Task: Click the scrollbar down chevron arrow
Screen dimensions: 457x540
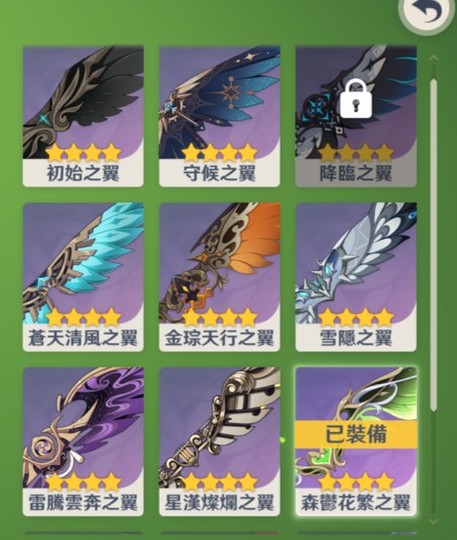Action: 434,521
